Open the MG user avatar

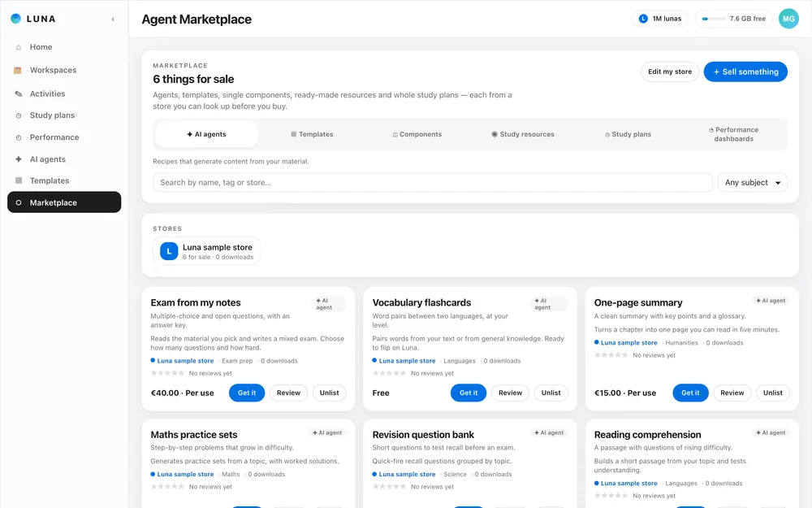[788, 19]
